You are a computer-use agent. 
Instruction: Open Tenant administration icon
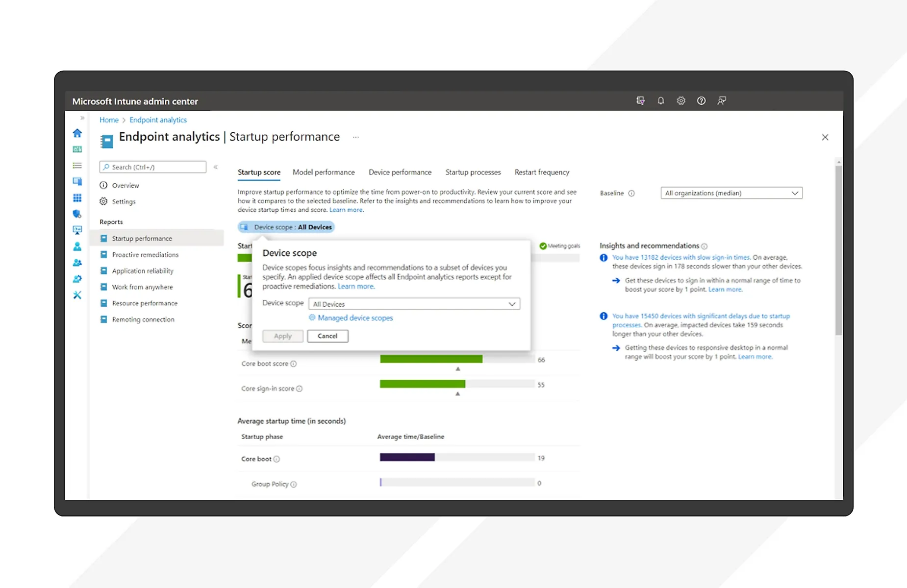point(77,279)
